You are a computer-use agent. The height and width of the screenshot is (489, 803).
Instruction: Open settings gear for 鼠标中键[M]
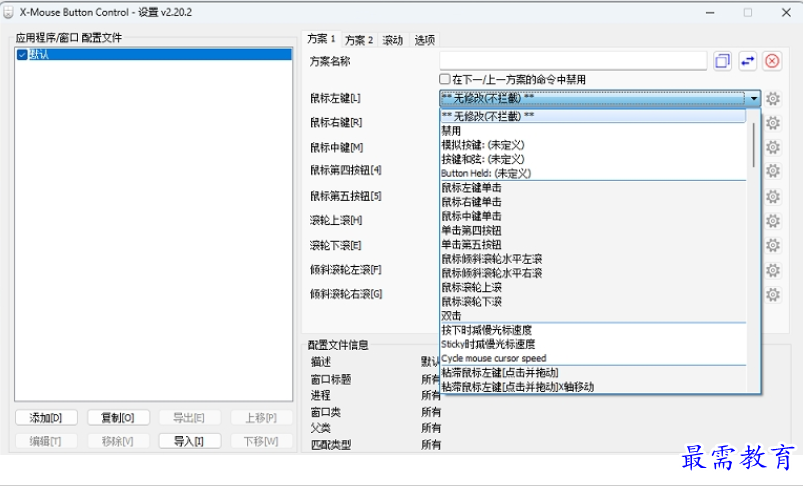(x=773, y=147)
